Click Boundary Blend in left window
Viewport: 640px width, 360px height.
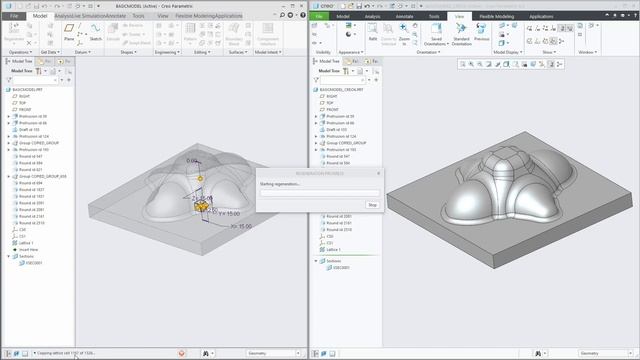[x=234, y=34]
